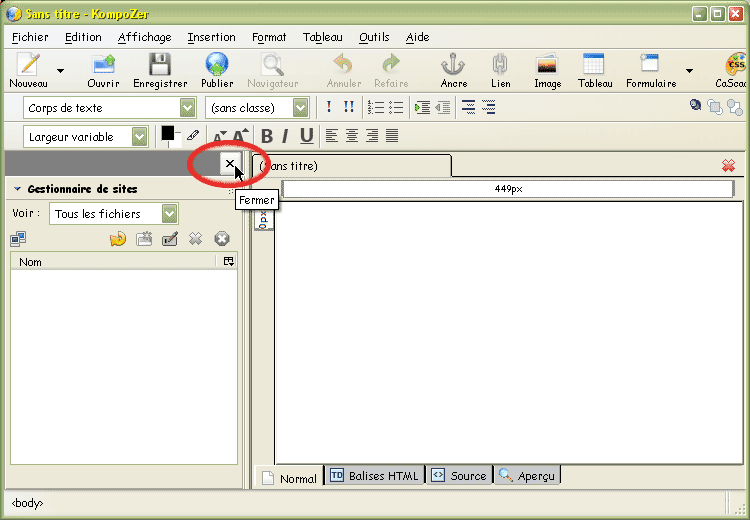
Task: Align text right
Action: pyautogui.click(x=372, y=136)
